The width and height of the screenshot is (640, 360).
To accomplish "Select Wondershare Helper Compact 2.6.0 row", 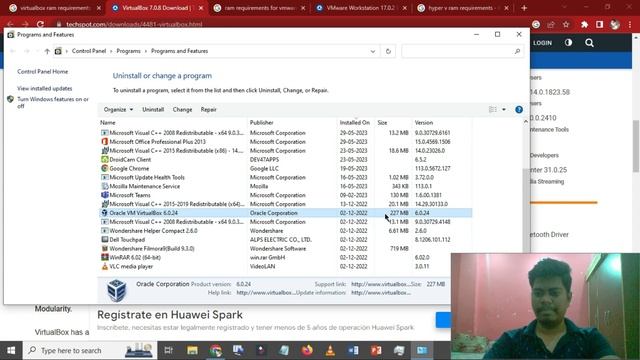I will [x=286, y=231].
